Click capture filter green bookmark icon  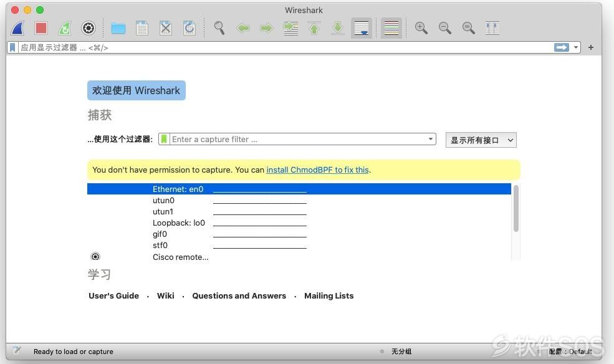[164, 140]
